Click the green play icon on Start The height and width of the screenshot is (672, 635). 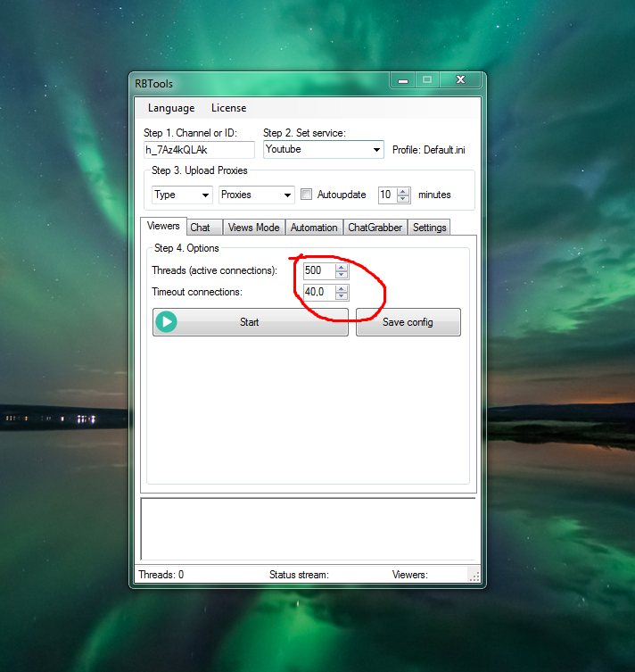pos(166,322)
